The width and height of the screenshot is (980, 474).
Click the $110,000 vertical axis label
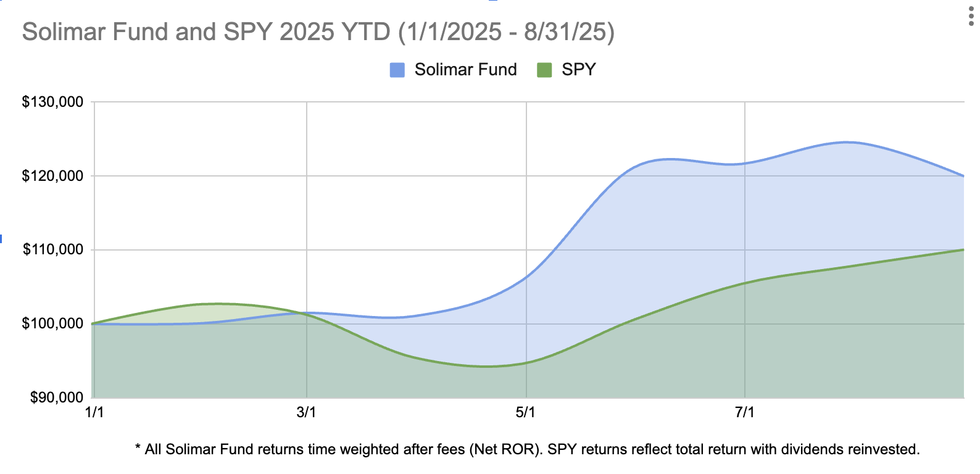pos(52,250)
